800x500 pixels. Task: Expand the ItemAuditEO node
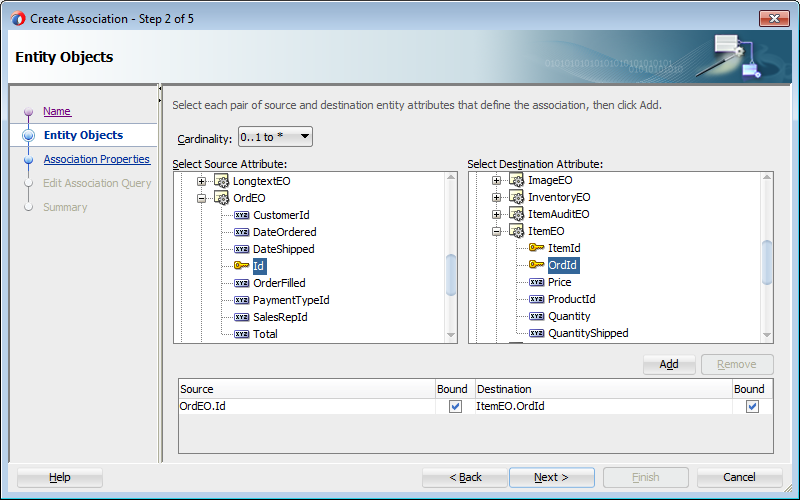[496, 214]
